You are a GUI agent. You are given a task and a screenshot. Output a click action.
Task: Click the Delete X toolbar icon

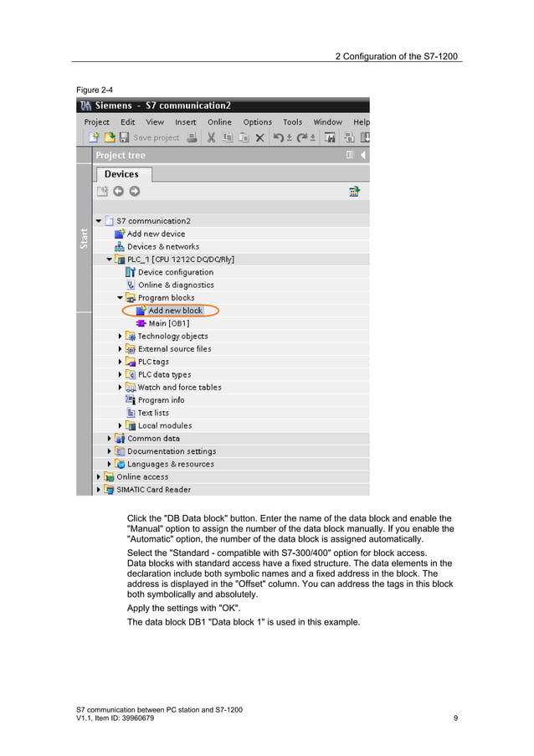(259, 138)
